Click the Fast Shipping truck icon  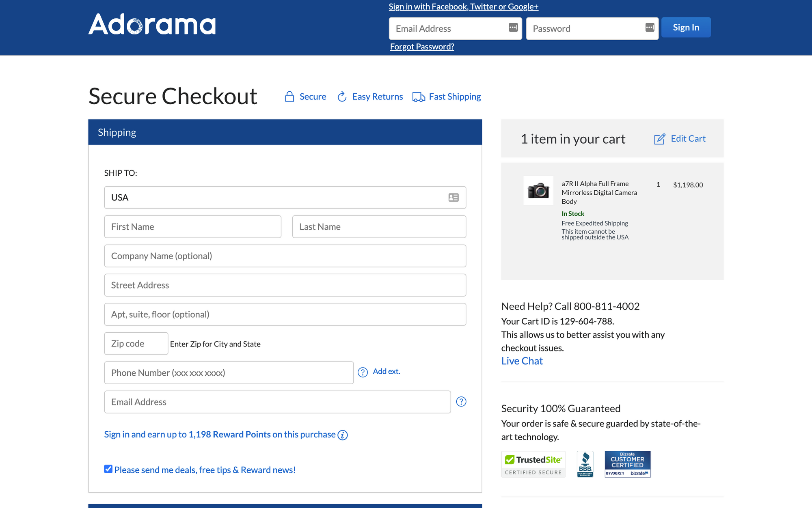[x=419, y=97]
